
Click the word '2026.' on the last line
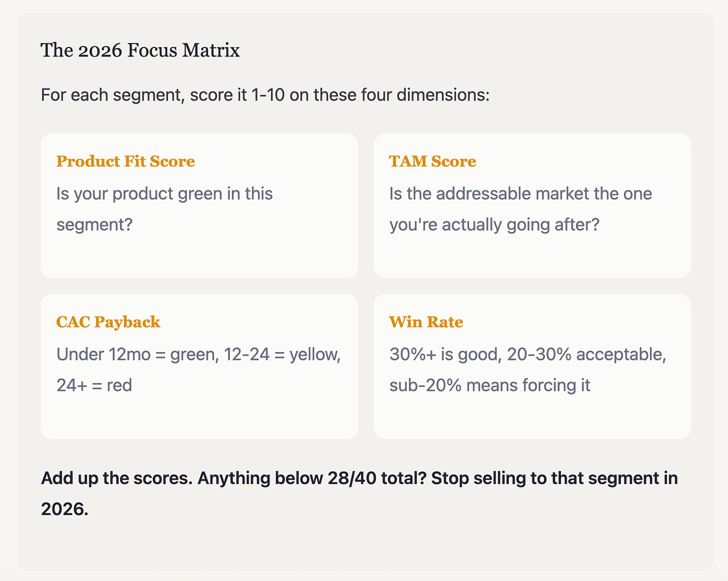pyautogui.click(x=64, y=509)
